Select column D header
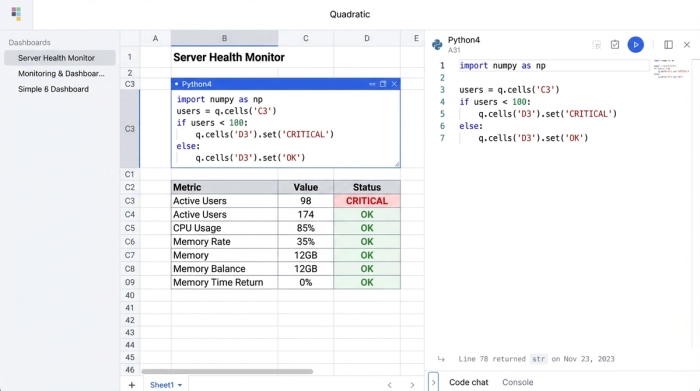This screenshot has height=391, width=700. pos(367,38)
